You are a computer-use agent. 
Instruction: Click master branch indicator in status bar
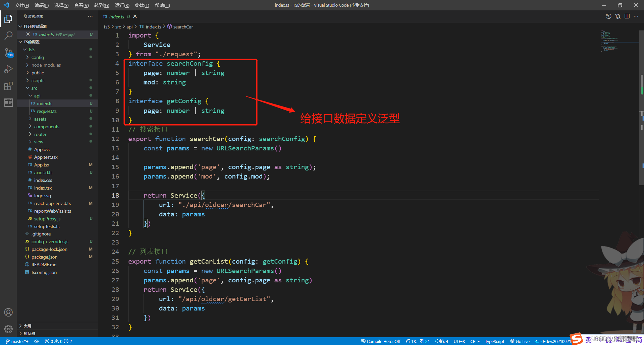pyautogui.click(x=17, y=341)
